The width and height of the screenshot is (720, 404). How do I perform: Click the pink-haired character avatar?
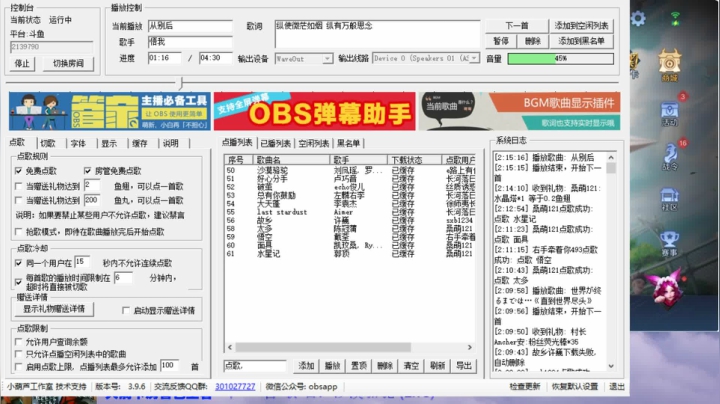[x=666, y=288]
